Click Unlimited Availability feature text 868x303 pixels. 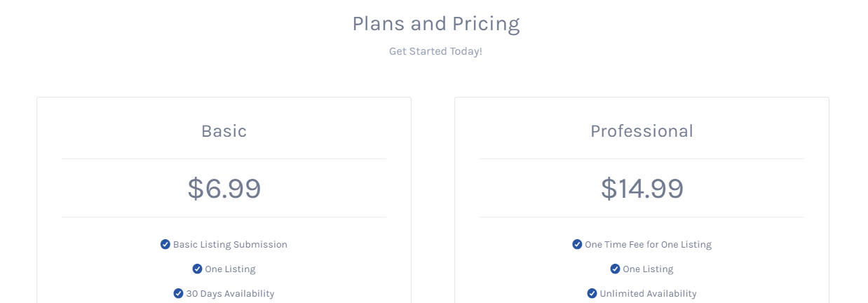(x=648, y=294)
